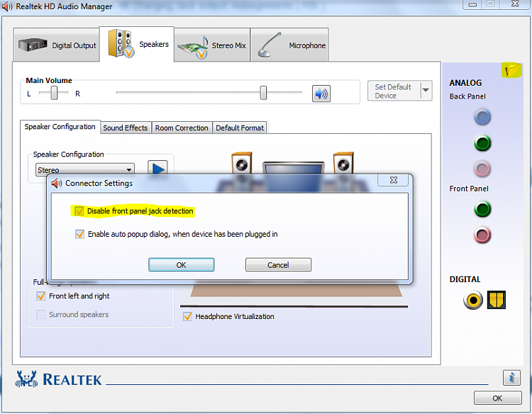Open the Stereo Mix tab
Viewport: 532px width, 414px height.
click(212, 45)
